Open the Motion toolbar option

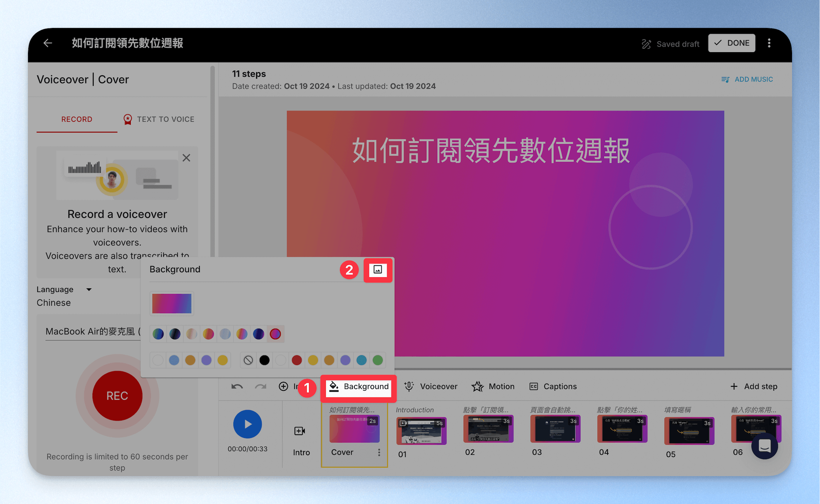[493, 386]
